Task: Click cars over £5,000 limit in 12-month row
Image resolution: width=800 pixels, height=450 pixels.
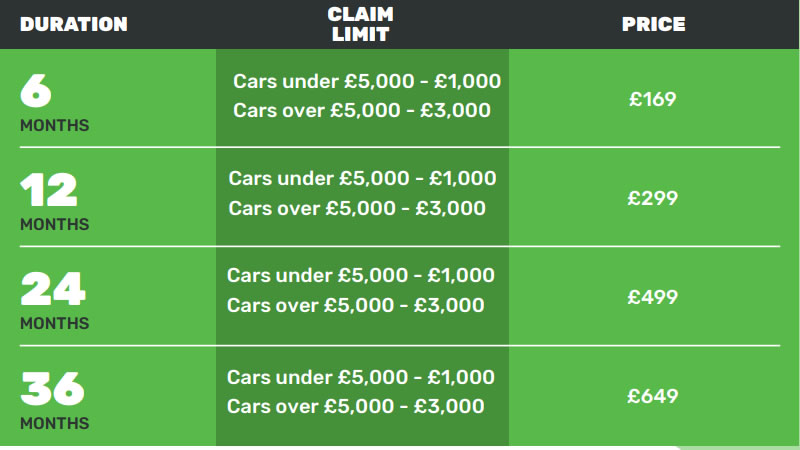Action: click(x=357, y=208)
